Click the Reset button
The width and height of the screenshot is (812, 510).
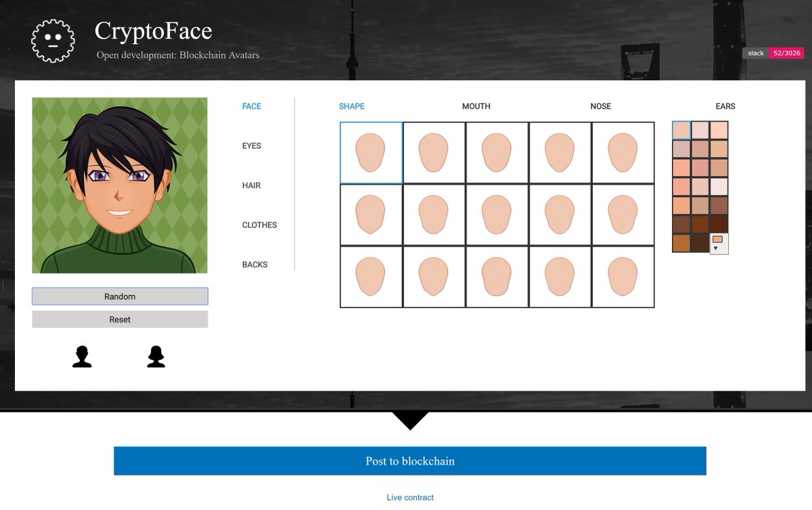coord(120,319)
